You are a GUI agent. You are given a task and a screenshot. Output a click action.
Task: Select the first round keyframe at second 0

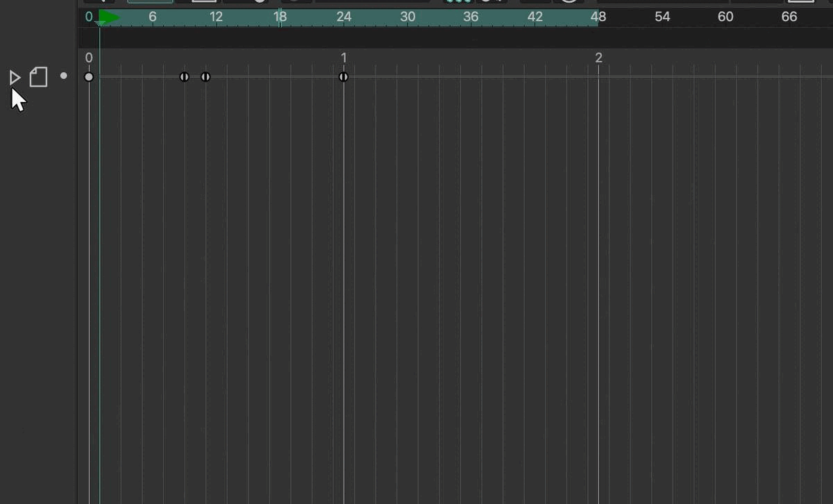89,77
